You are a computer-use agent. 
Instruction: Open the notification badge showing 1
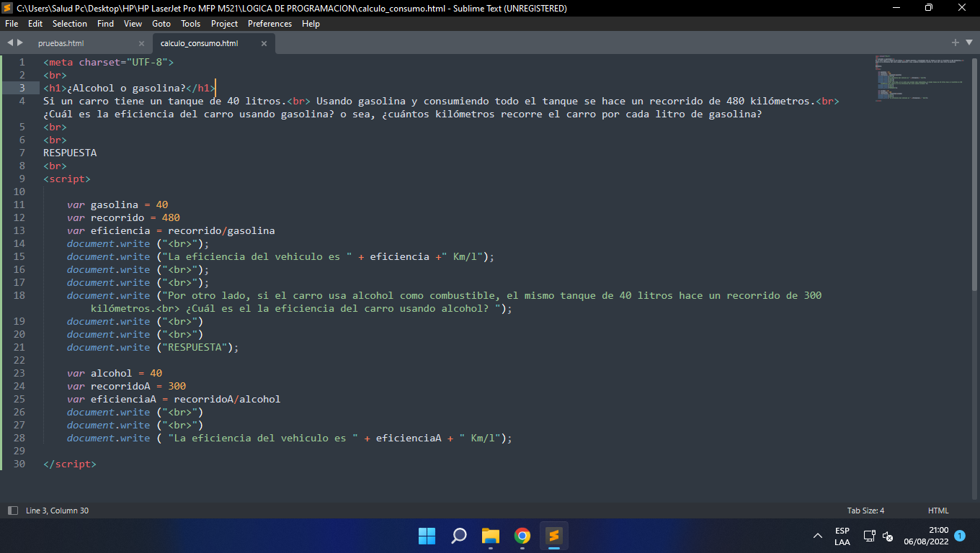[x=960, y=536]
